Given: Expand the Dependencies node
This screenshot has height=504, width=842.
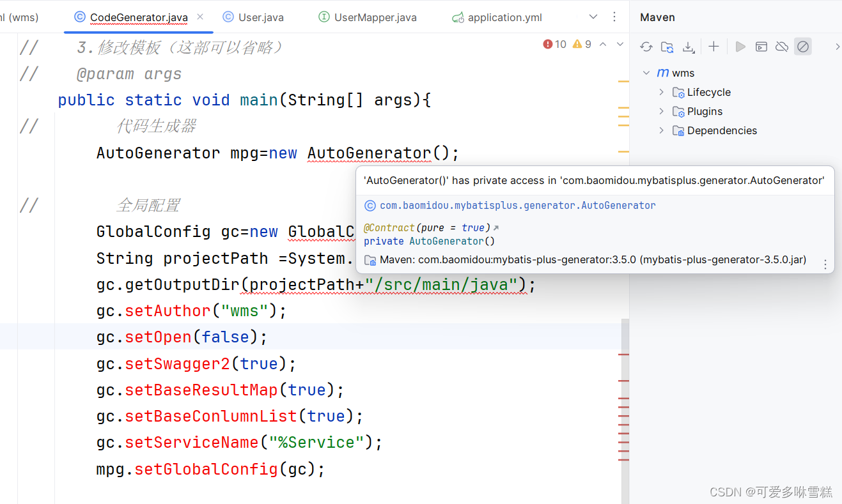Looking at the screenshot, I should [661, 130].
